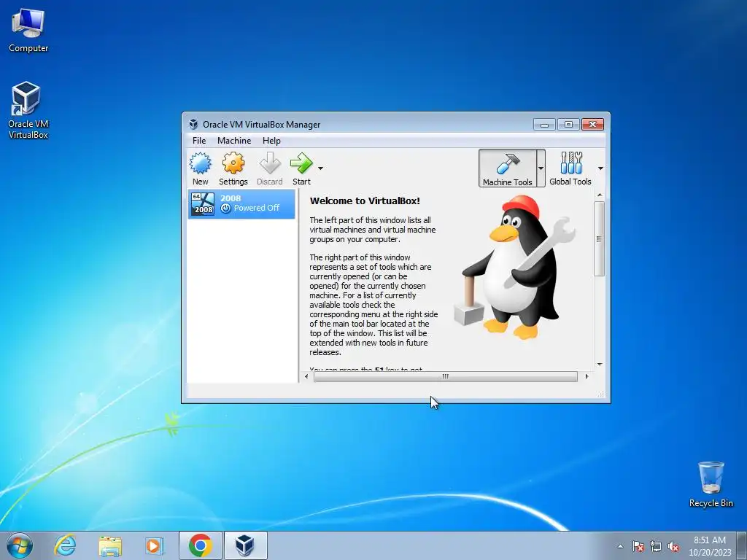Show hidden tray icons arrow
This screenshot has width=747, height=560.
[620, 546]
